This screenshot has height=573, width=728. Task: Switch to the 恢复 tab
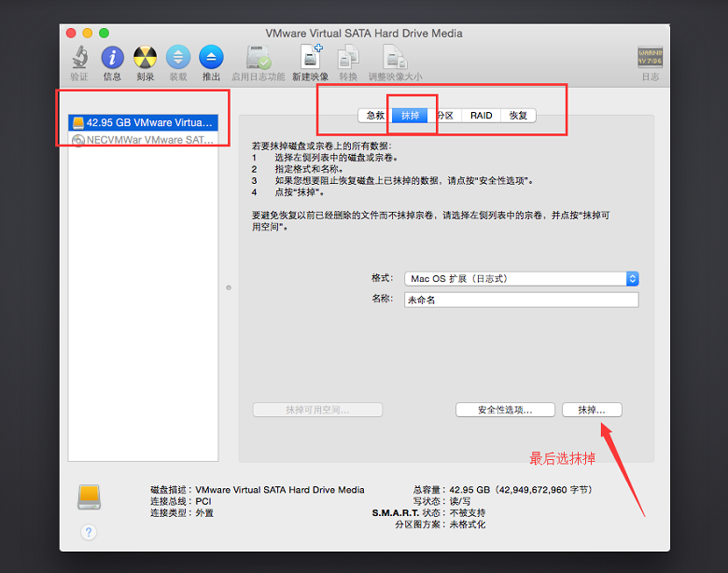point(518,116)
